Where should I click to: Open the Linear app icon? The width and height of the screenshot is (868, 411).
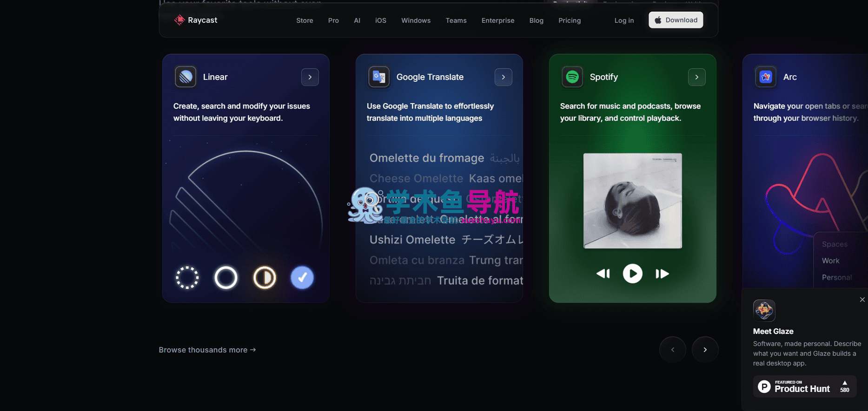[186, 77]
